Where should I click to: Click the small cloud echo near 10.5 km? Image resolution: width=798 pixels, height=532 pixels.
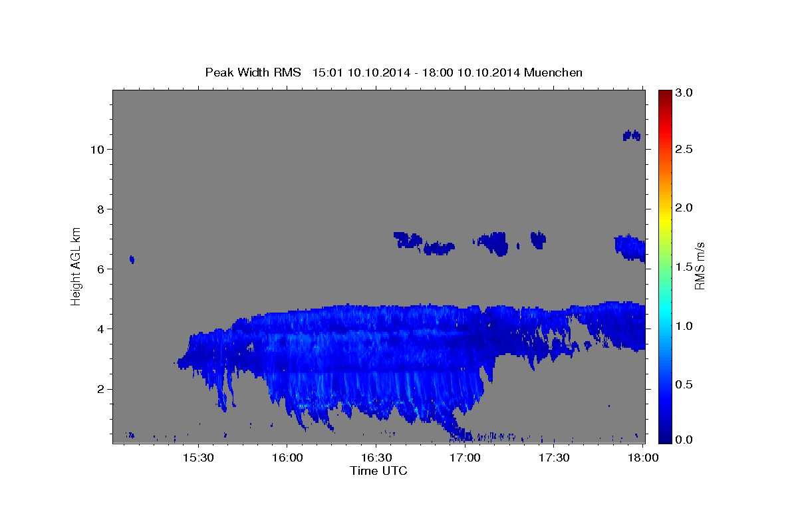(x=631, y=136)
